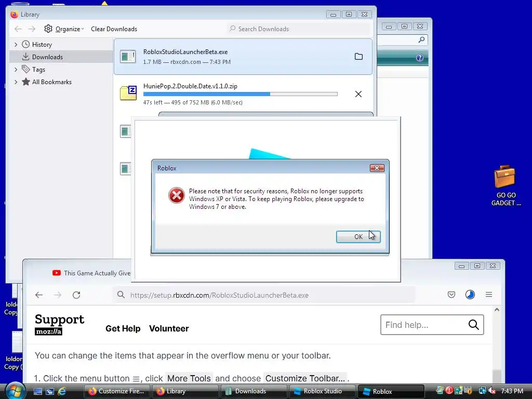
Task: Switch to Roblox taskbar button
Action: pyautogui.click(x=391, y=391)
